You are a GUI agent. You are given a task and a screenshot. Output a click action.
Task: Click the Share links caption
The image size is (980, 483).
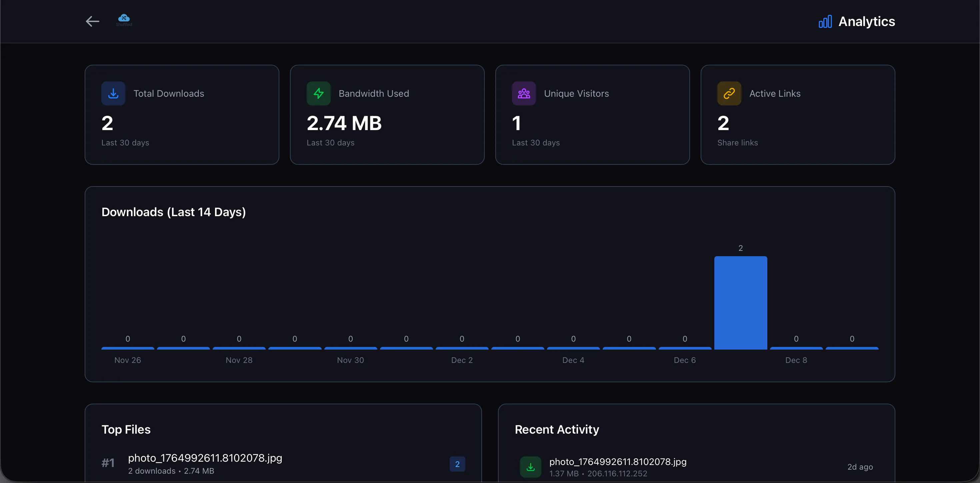point(737,143)
